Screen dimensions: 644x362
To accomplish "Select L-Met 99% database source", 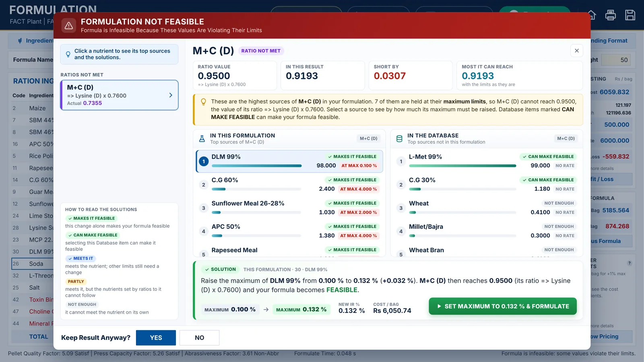I will point(486,161).
